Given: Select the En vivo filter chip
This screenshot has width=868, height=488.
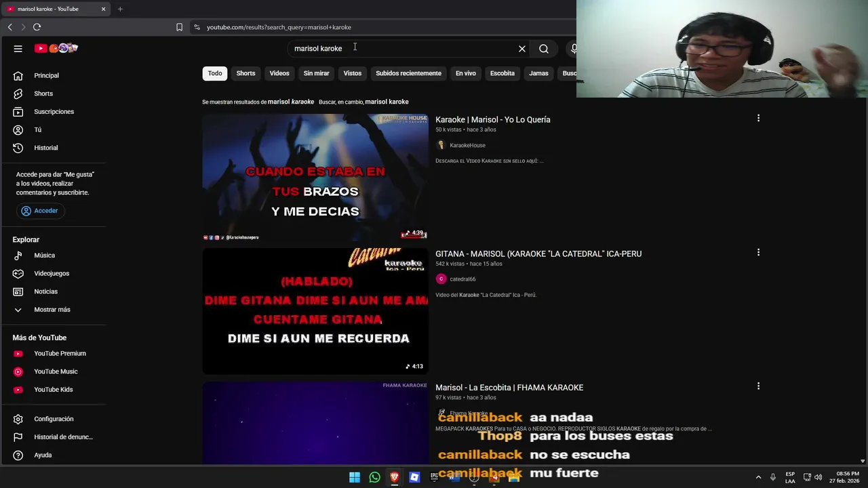Looking at the screenshot, I should pos(466,73).
